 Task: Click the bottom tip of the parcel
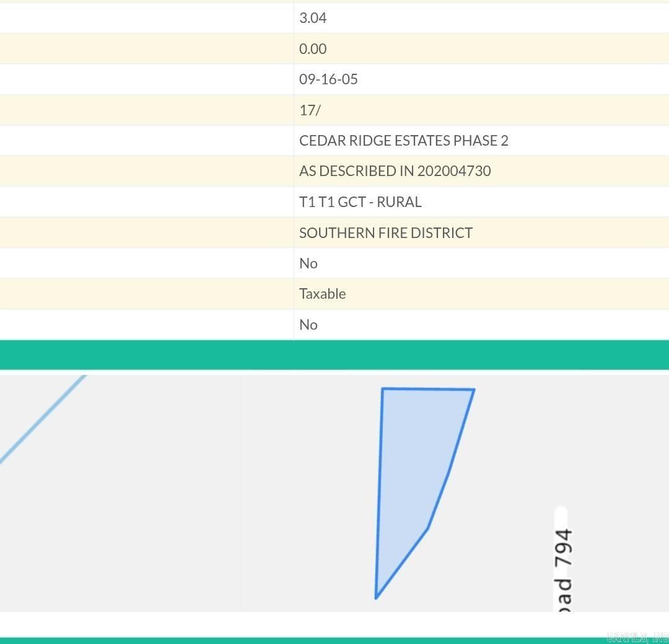pyautogui.click(x=376, y=597)
